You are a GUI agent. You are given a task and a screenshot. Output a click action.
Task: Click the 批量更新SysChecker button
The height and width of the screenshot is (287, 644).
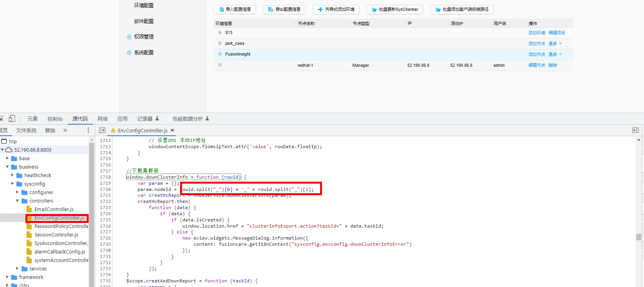point(395,9)
